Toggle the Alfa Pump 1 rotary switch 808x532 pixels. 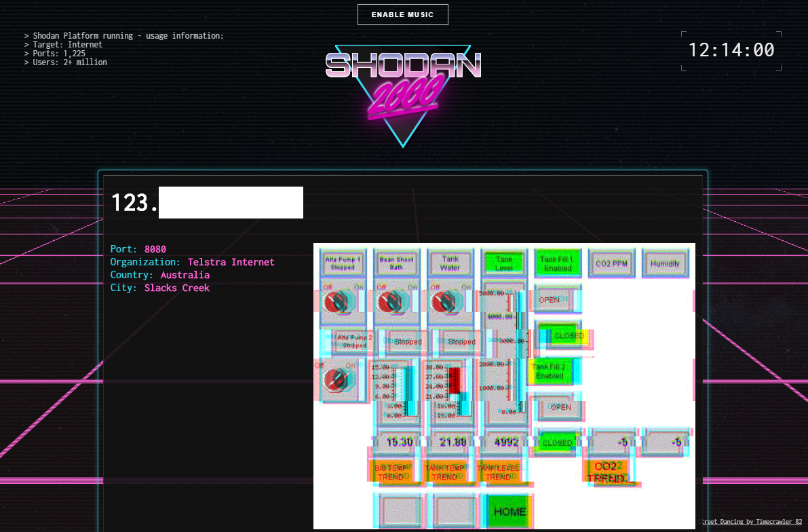(x=339, y=302)
